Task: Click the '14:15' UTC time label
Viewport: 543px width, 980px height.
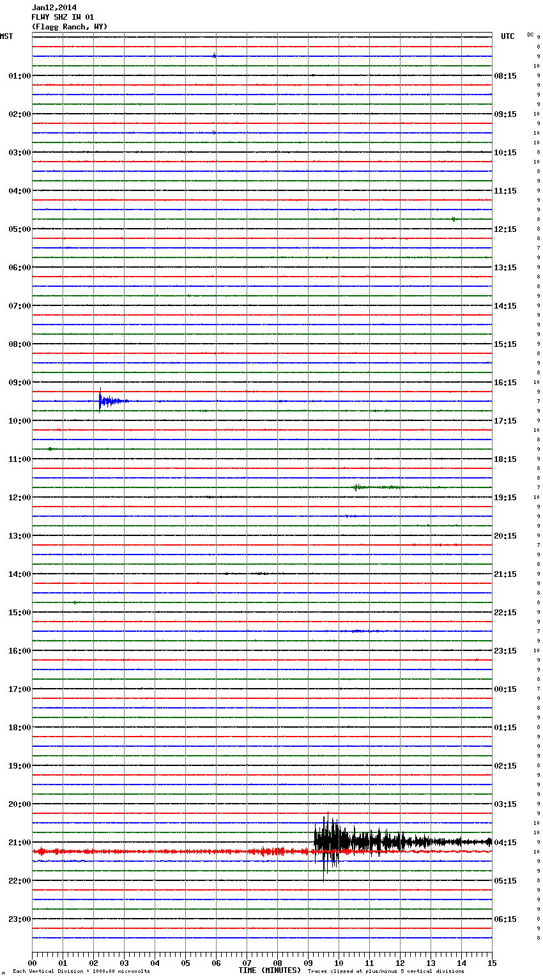Action: [505, 306]
